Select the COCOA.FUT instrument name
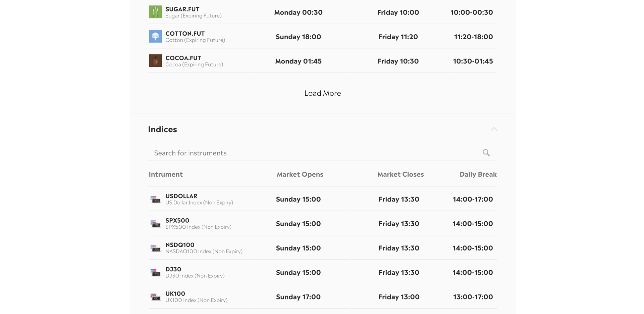This screenshot has height=314, width=644. [x=183, y=58]
